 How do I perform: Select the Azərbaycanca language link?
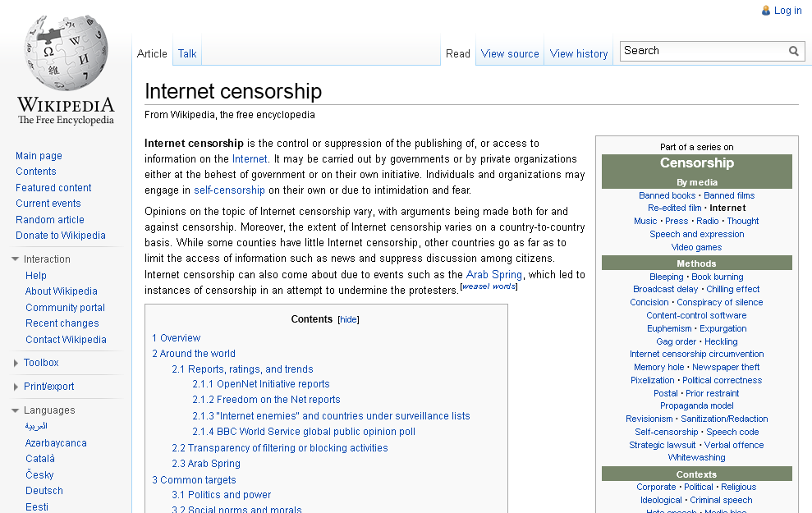[x=56, y=443]
